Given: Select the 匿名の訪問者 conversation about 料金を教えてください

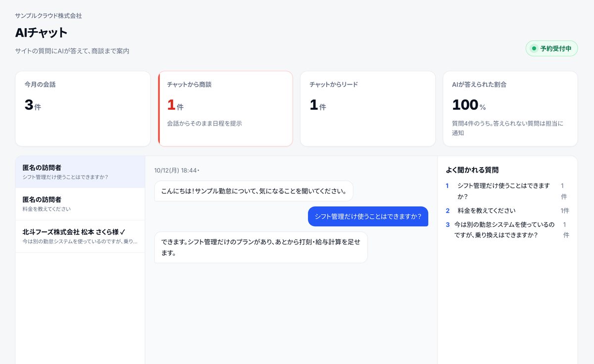Looking at the screenshot, I should 80,204.
